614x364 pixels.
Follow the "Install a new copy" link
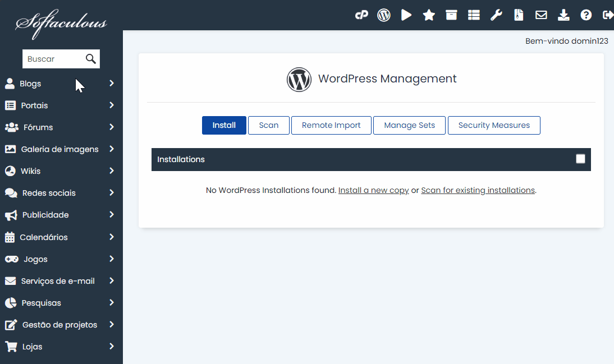pos(374,190)
